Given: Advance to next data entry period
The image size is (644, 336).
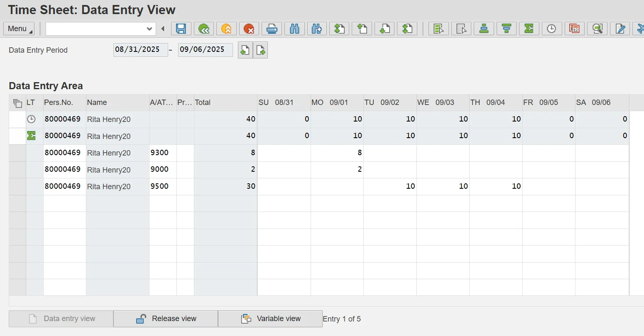Looking at the screenshot, I should 260,50.
